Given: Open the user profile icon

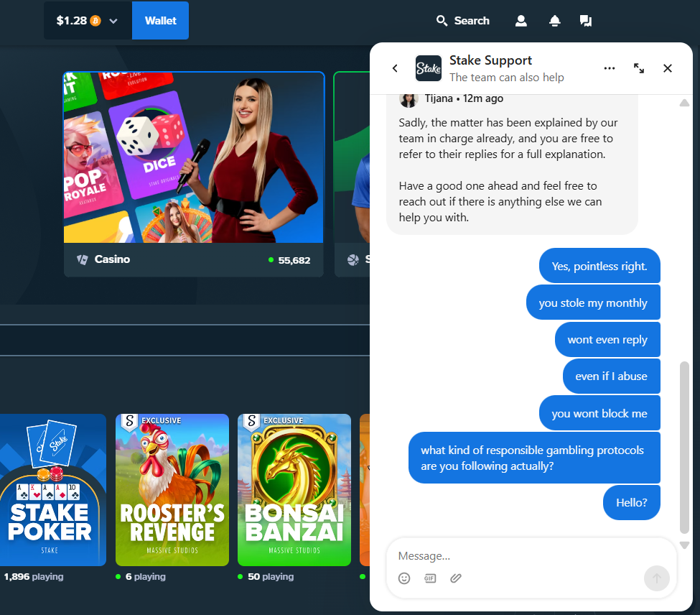Looking at the screenshot, I should (x=521, y=21).
